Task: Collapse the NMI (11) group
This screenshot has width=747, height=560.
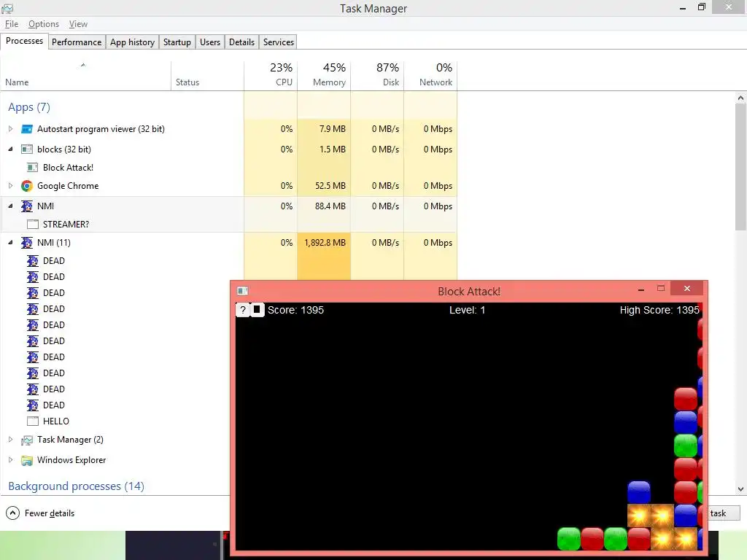Action: tap(10, 243)
